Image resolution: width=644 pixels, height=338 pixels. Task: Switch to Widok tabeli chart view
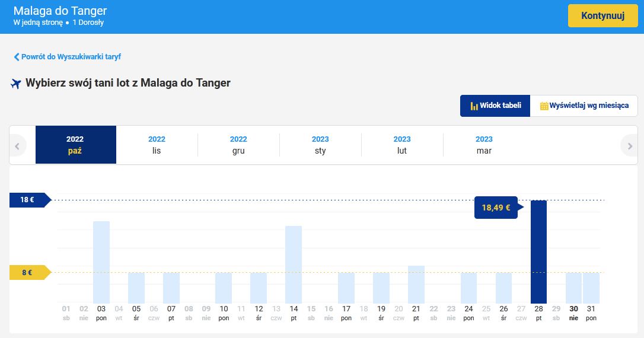[495, 106]
